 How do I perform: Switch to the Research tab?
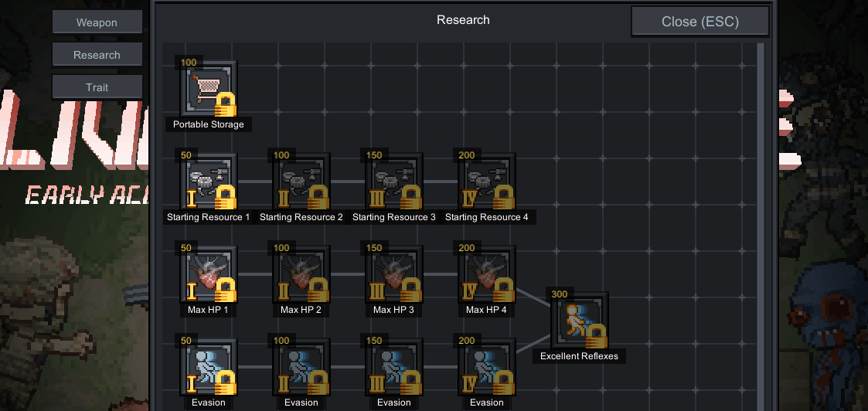coord(97,55)
